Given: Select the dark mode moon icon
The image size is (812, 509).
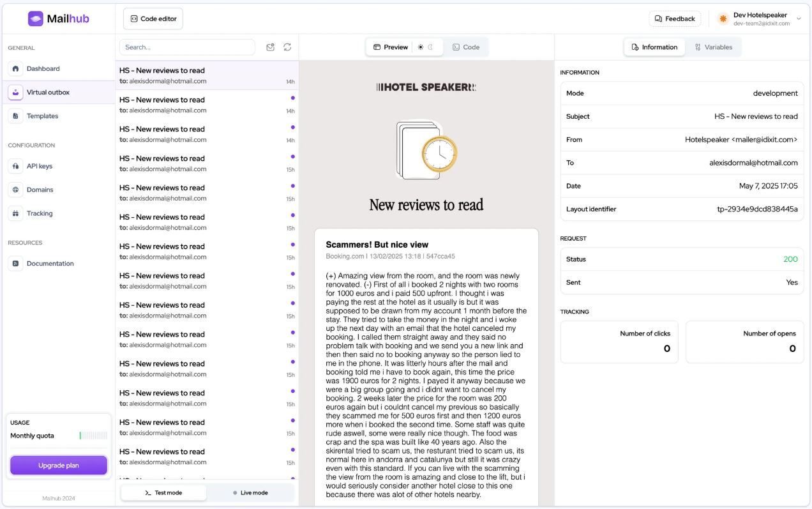Looking at the screenshot, I should click(431, 47).
